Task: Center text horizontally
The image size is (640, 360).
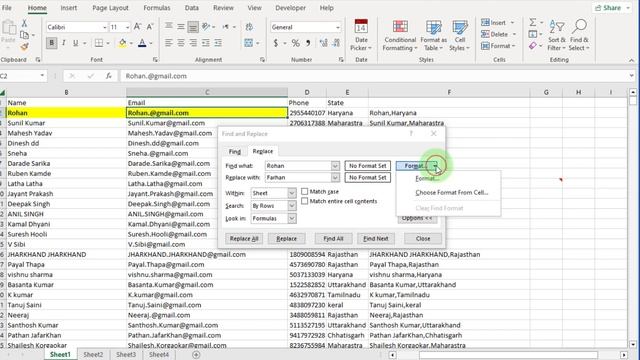Action: (x=180, y=42)
